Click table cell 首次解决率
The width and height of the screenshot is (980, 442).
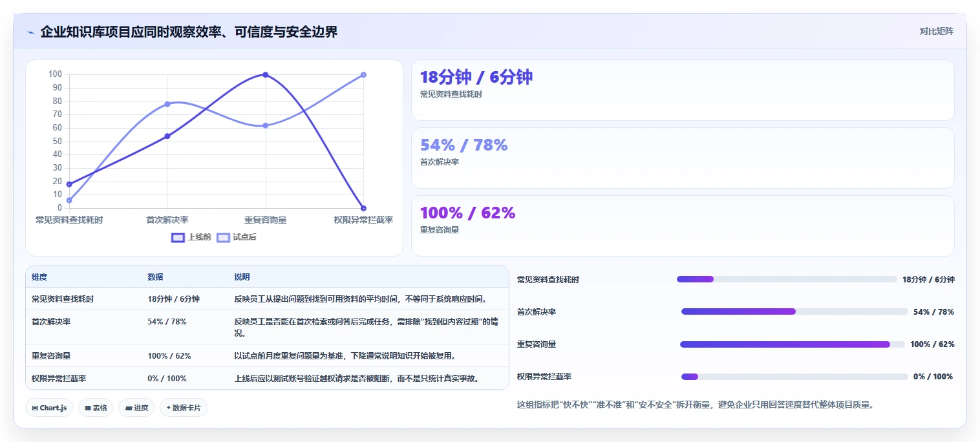51,322
